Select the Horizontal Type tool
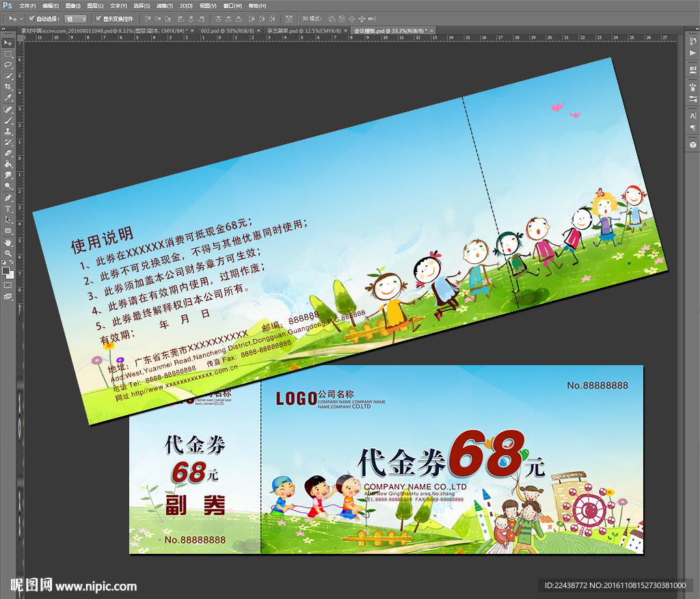Viewport: 700px width, 599px height. [x=8, y=209]
